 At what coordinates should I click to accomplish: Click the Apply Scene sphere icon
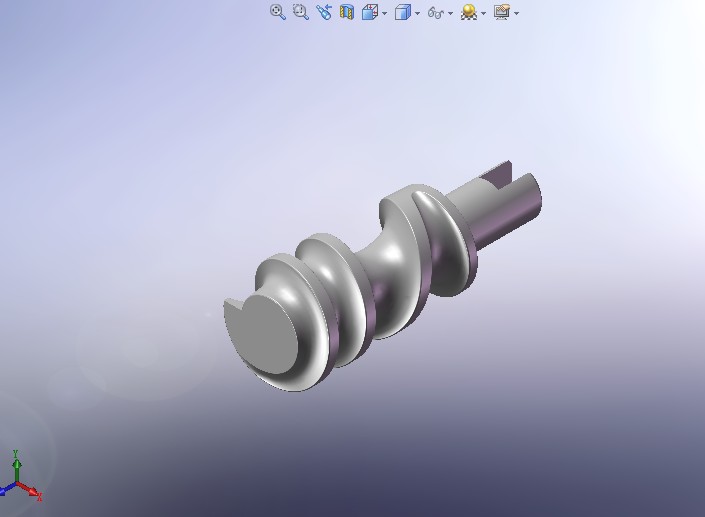[x=469, y=12]
